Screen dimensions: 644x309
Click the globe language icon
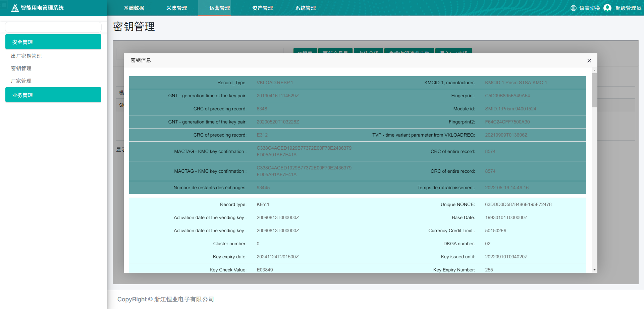(574, 8)
